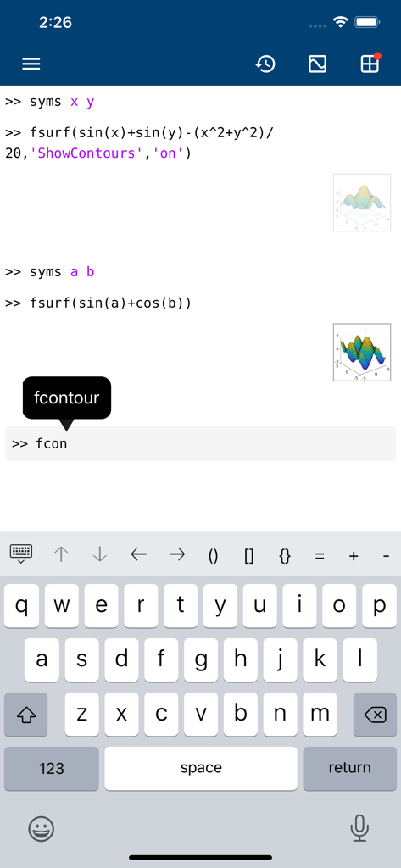The width and height of the screenshot is (401, 868).
Task: Tap the t key
Action: tap(181, 605)
